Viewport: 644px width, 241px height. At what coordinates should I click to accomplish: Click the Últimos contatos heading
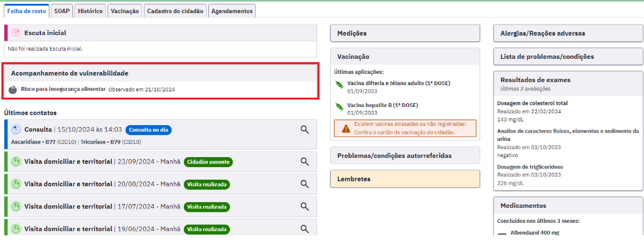point(31,113)
